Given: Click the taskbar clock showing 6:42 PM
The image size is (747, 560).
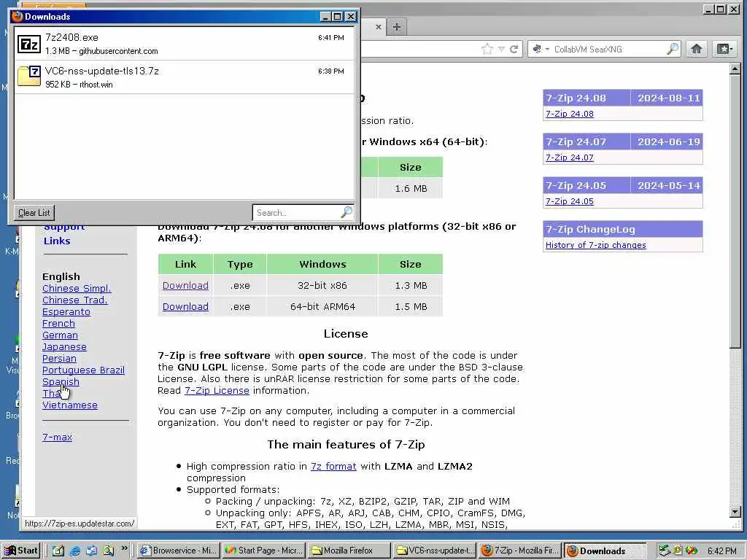Looking at the screenshot, I should 721,551.
